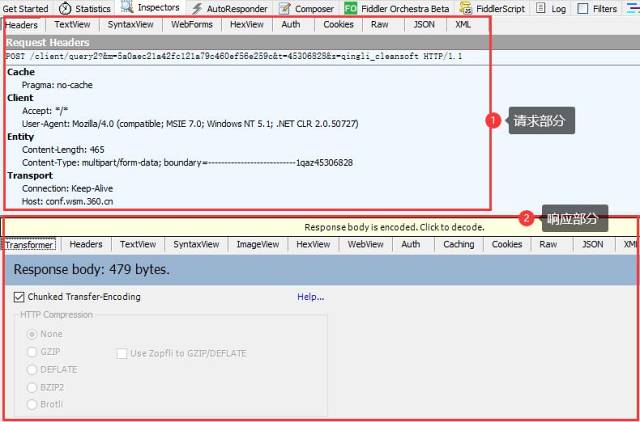Viewport: 640px width, 422px height.
Task: Select the Pragma: no-cache header
Action: [x=57, y=85]
